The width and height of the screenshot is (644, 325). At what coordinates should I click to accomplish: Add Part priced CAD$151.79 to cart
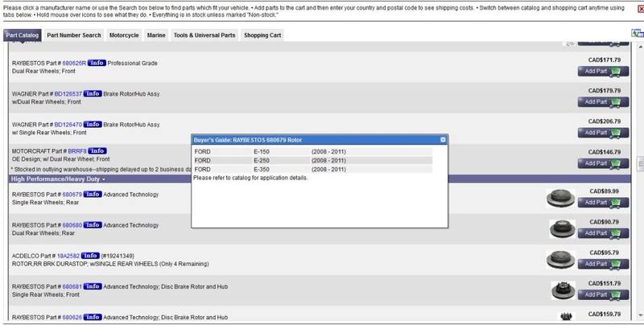[x=603, y=295]
